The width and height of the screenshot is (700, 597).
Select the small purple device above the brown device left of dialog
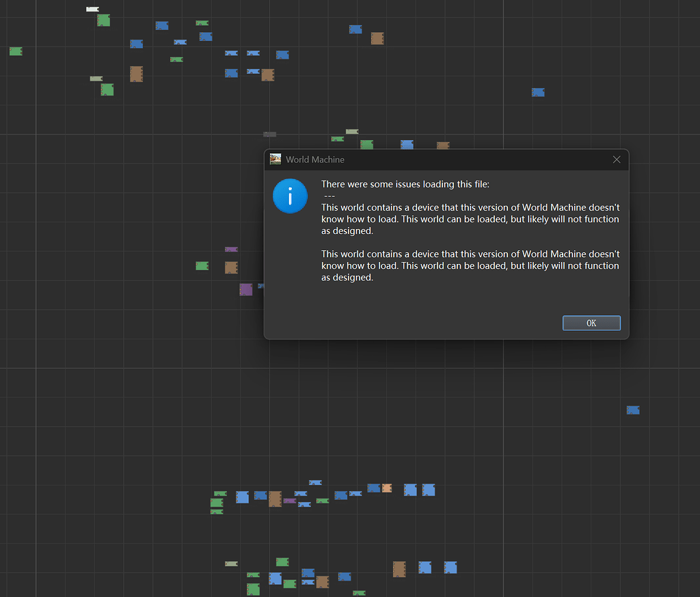[231, 249]
